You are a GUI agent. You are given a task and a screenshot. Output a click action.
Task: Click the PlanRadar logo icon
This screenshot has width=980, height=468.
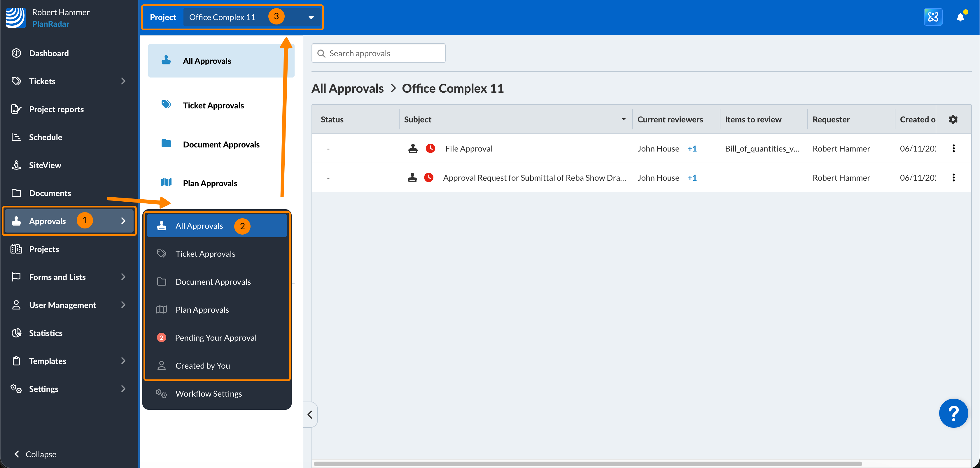[x=15, y=17]
